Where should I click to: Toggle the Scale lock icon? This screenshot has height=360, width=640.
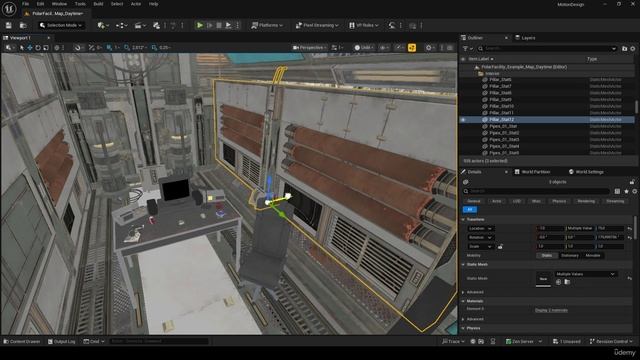tap(500, 247)
